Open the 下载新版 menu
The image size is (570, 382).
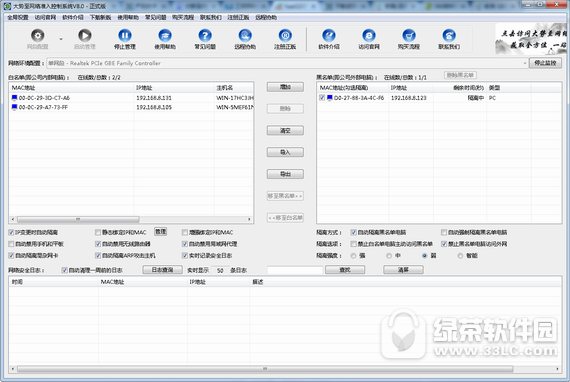click(x=100, y=17)
